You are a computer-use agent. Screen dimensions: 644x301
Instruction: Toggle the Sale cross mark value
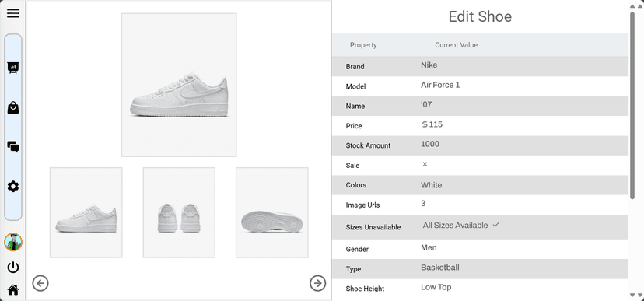pyautogui.click(x=425, y=164)
